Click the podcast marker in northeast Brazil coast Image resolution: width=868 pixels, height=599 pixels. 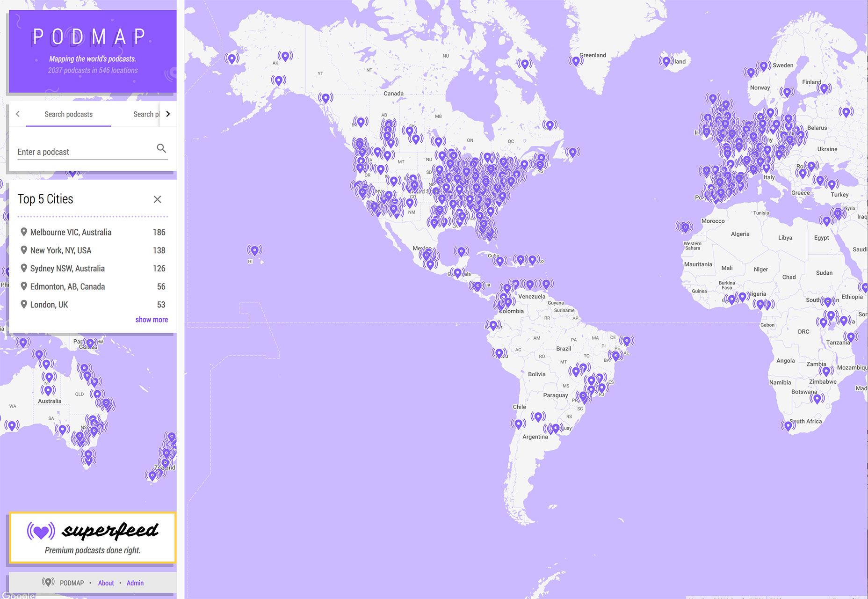(627, 341)
